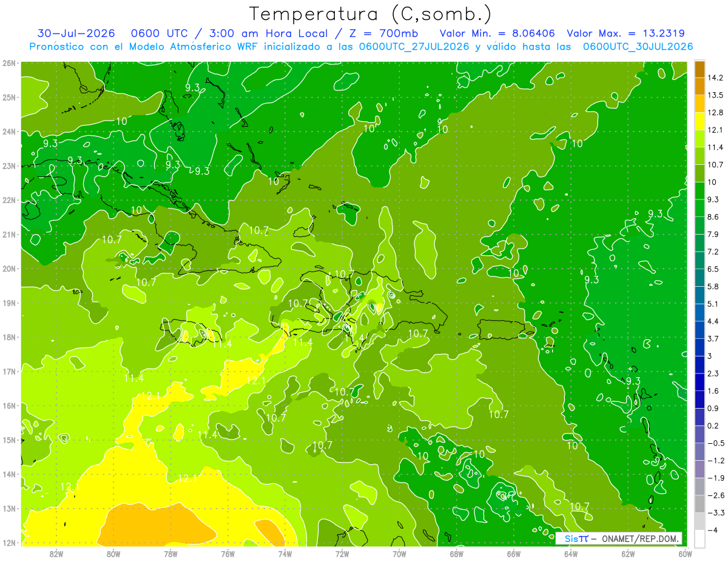
Task: Click the yellow legend swatch between 12.1 and 12.8
Action: 699,121
